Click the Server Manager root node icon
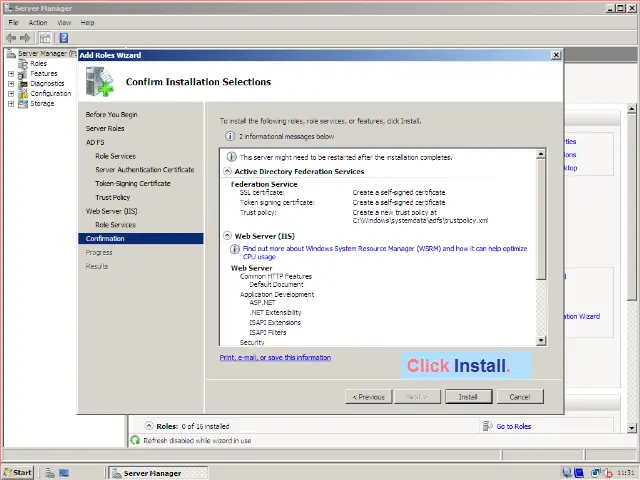The width and height of the screenshot is (640, 480). point(11,53)
